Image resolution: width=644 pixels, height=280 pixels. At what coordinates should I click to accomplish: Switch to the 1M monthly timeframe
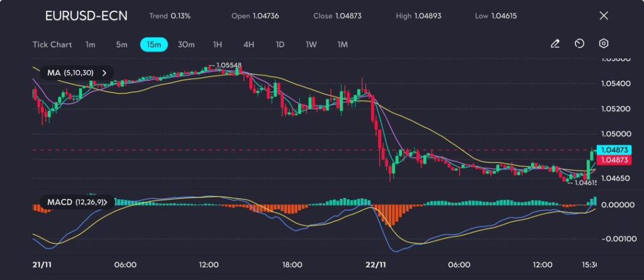click(343, 45)
